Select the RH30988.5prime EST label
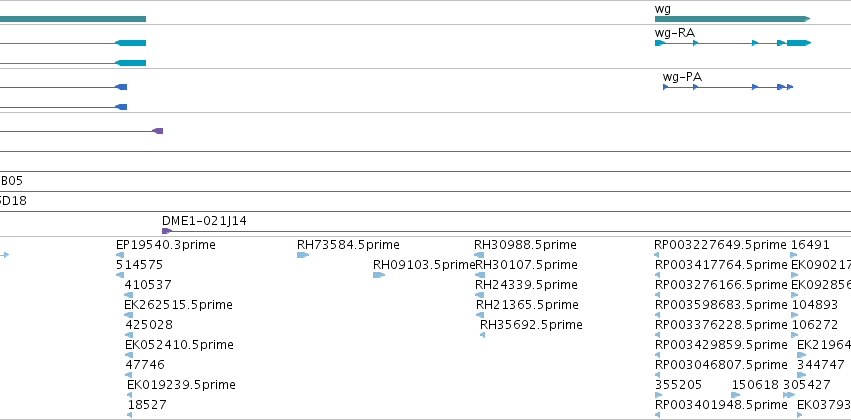Image resolution: width=851 pixels, height=420 pixels. click(x=525, y=245)
